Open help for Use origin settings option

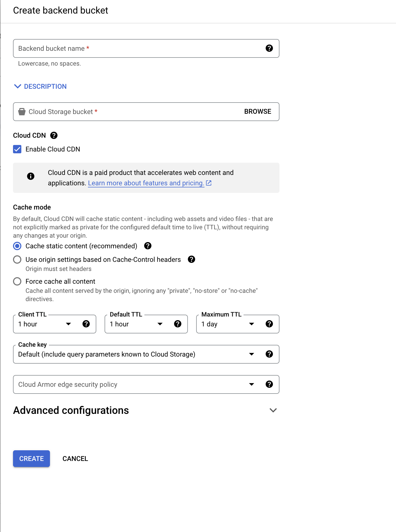(191, 259)
